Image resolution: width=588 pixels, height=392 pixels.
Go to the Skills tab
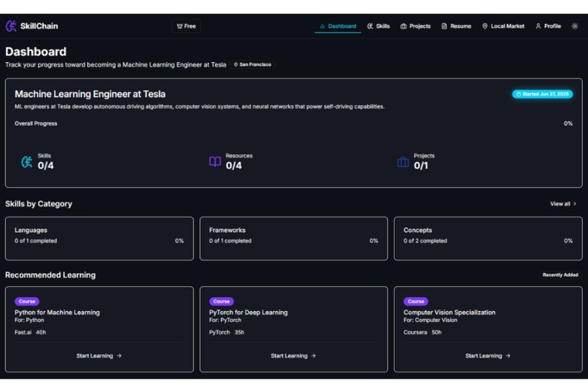pyautogui.click(x=379, y=26)
